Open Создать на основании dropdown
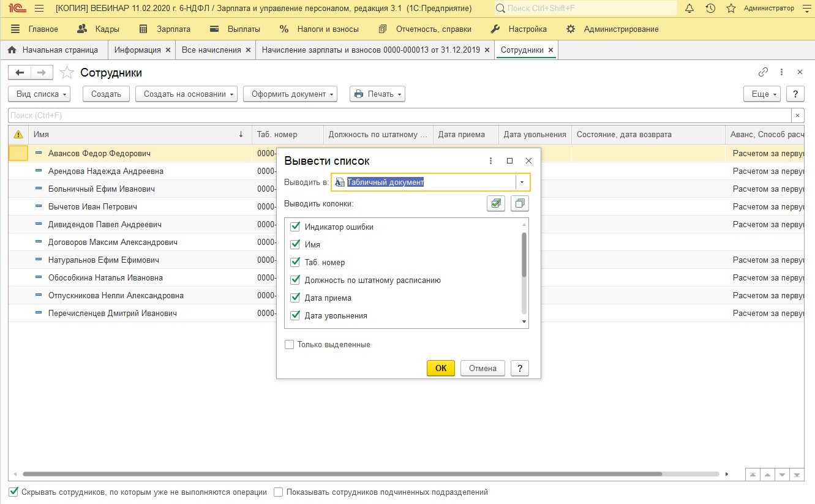This screenshot has height=504, width=815. click(x=187, y=94)
